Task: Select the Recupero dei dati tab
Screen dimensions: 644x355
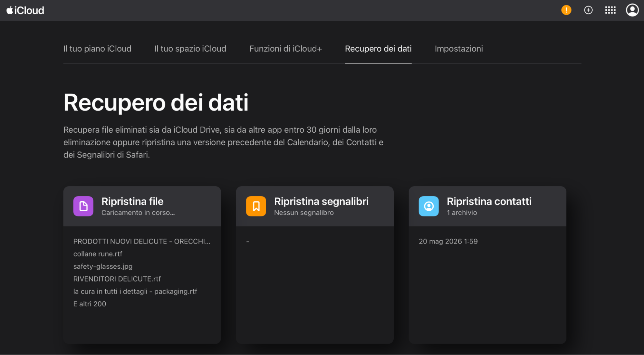Action: click(378, 49)
